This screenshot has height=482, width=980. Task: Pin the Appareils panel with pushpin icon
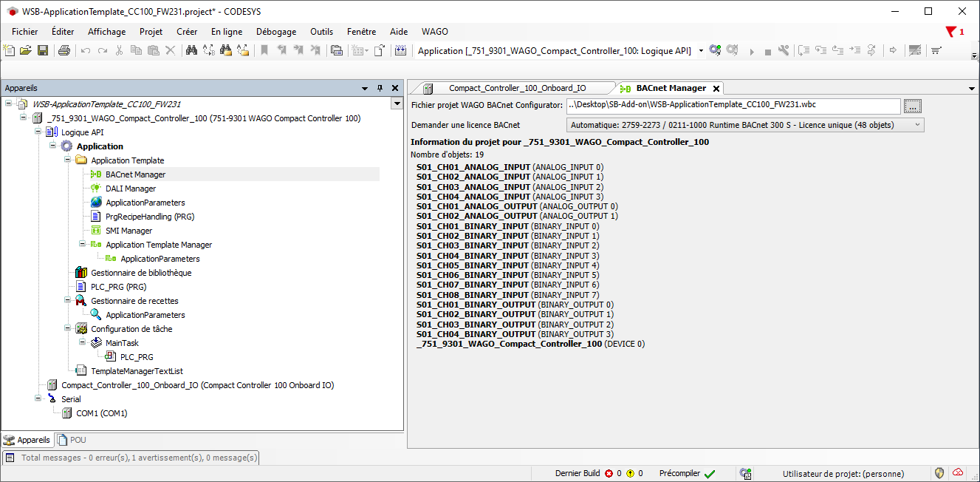[380, 88]
